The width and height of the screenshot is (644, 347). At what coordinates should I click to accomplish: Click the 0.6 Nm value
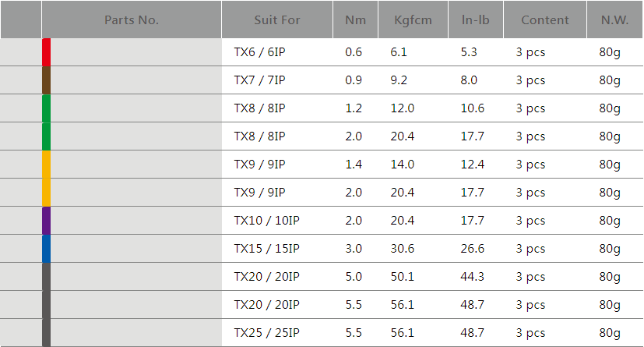(x=354, y=52)
